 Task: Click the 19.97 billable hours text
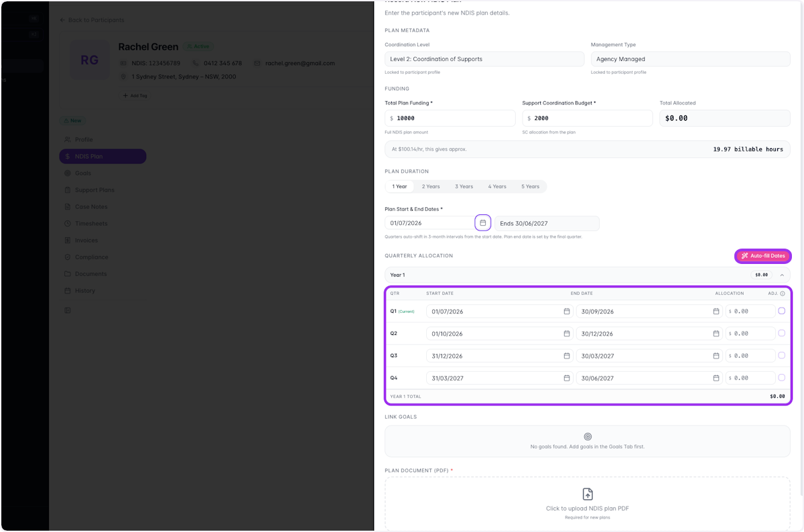pyautogui.click(x=748, y=149)
